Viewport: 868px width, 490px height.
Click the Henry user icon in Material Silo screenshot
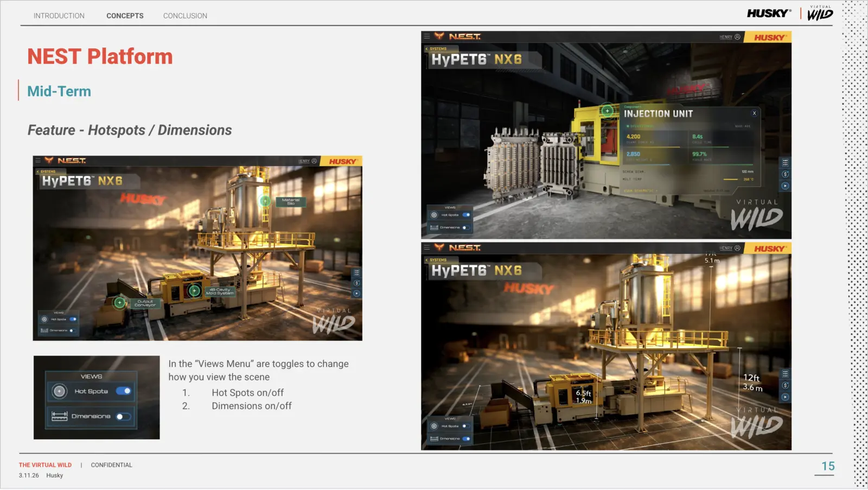pyautogui.click(x=314, y=161)
